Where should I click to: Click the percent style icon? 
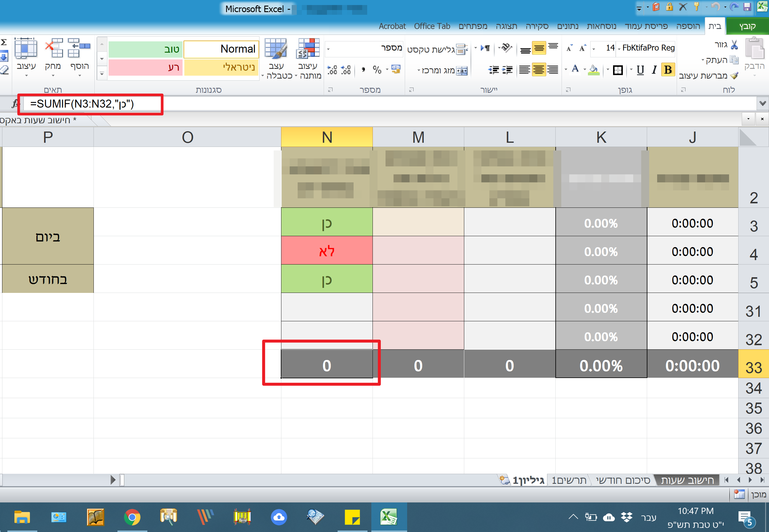coord(377,70)
